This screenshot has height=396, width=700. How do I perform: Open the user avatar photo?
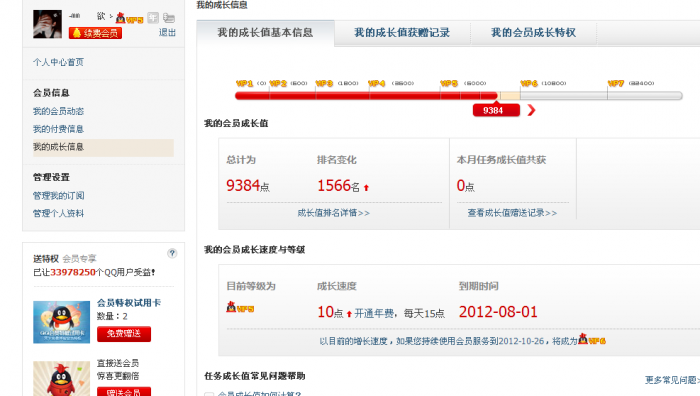click(x=47, y=24)
